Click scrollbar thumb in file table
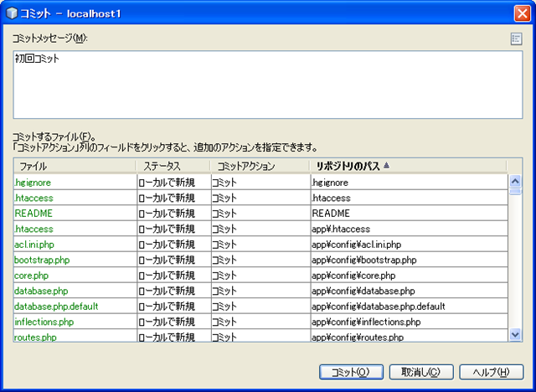This screenshot has width=536, height=392. 515,191
